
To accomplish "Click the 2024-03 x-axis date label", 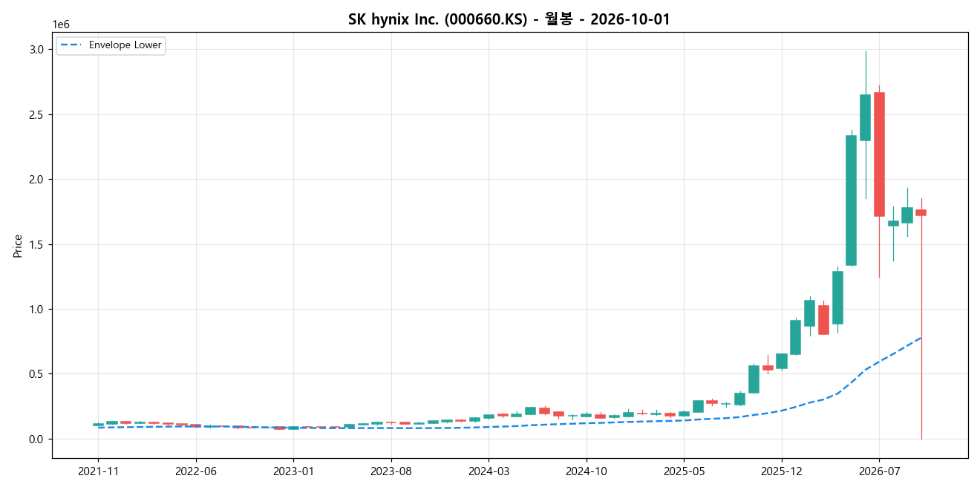I will coord(489,471).
